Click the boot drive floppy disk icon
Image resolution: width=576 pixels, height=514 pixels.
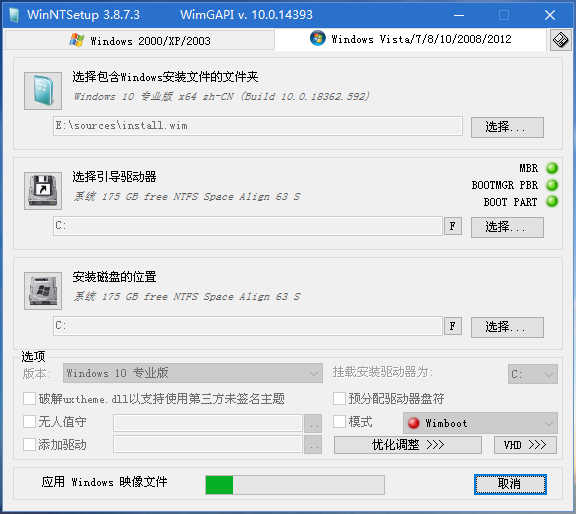(43, 191)
